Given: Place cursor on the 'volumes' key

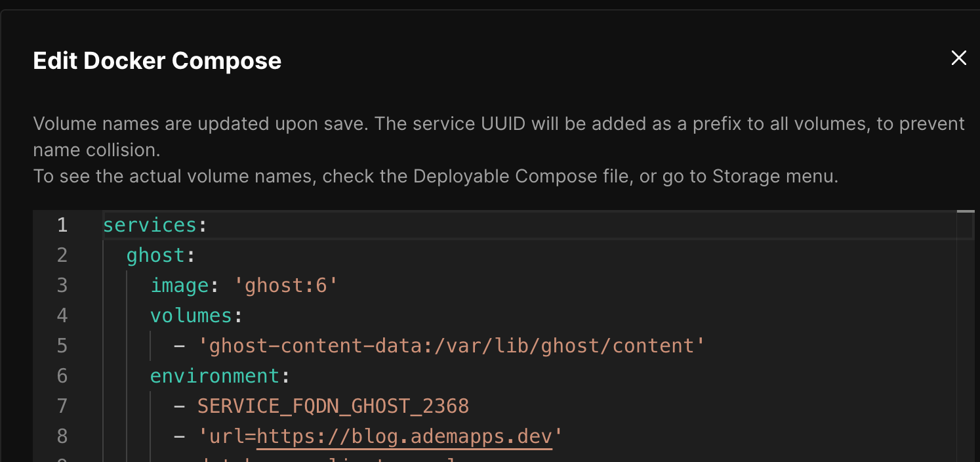Looking at the screenshot, I should [191, 316].
